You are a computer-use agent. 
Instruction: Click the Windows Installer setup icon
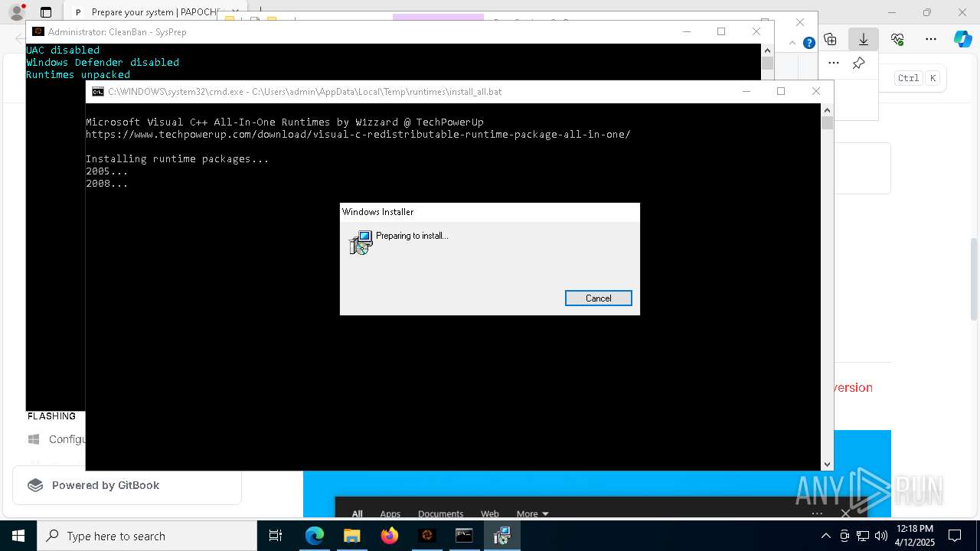click(x=361, y=243)
